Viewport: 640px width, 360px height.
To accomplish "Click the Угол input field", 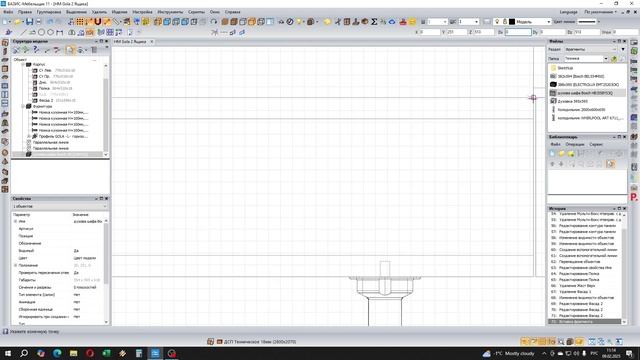I will pos(625,32).
